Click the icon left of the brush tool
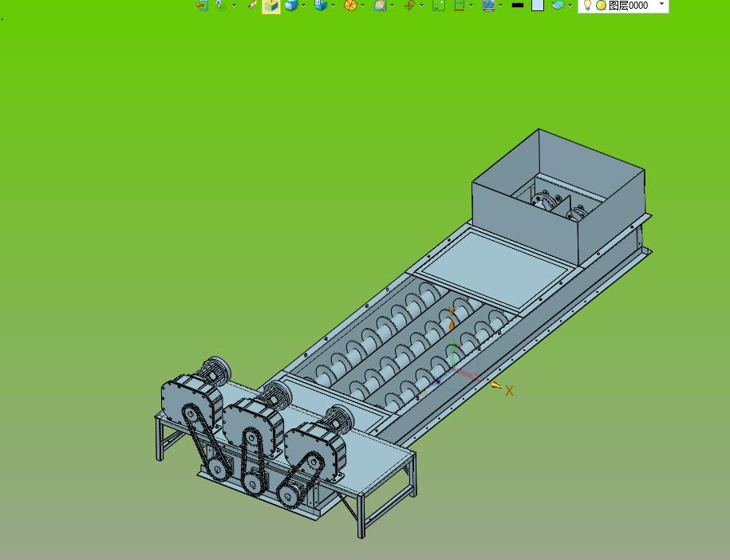This screenshot has width=730, height=560. pyautogui.click(x=220, y=5)
